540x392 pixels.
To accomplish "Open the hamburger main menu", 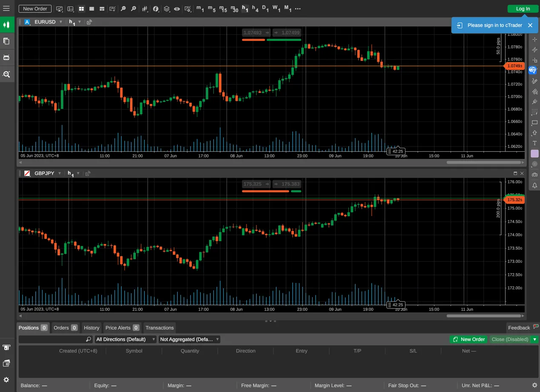I will 6,9.
